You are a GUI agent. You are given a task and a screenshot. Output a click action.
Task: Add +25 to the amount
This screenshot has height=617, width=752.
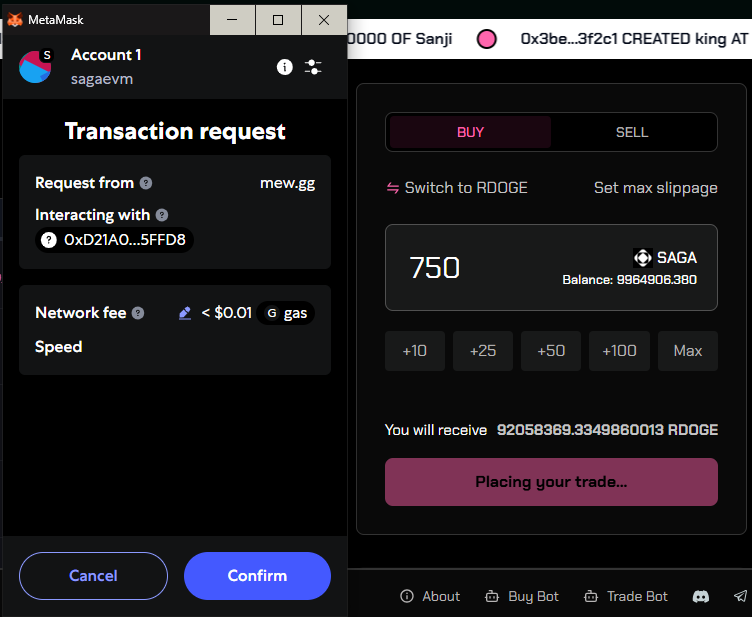point(483,351)
